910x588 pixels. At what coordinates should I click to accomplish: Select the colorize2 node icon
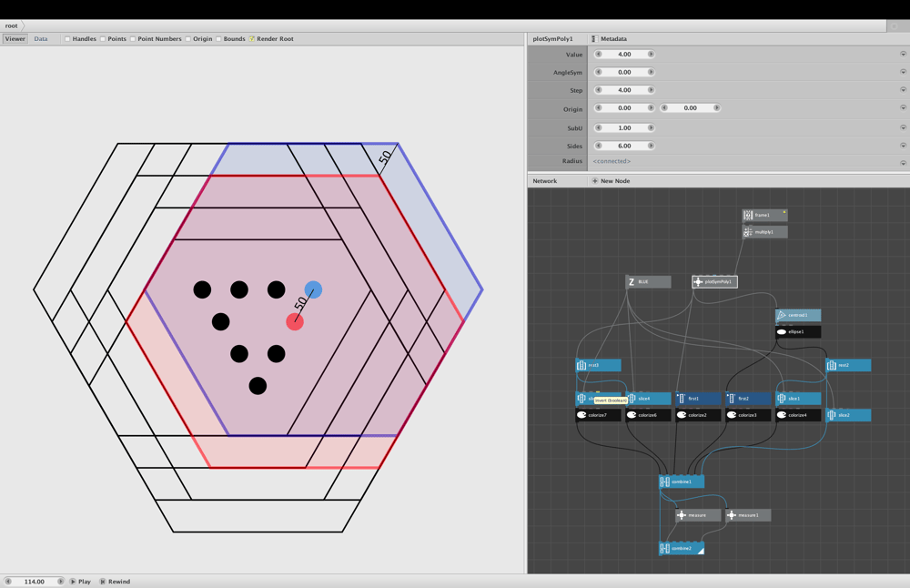[x=682, y=415]
